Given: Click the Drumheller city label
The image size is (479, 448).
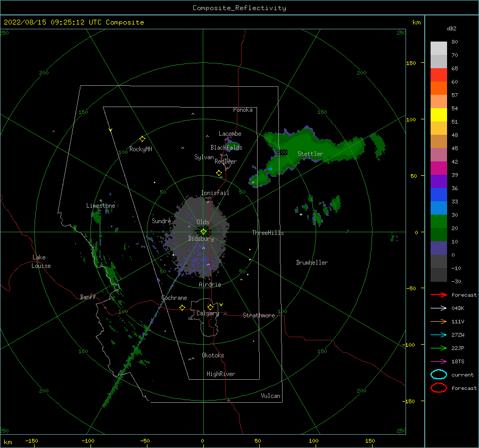Looking at the screenshot, I should click(x=312, y=263).
